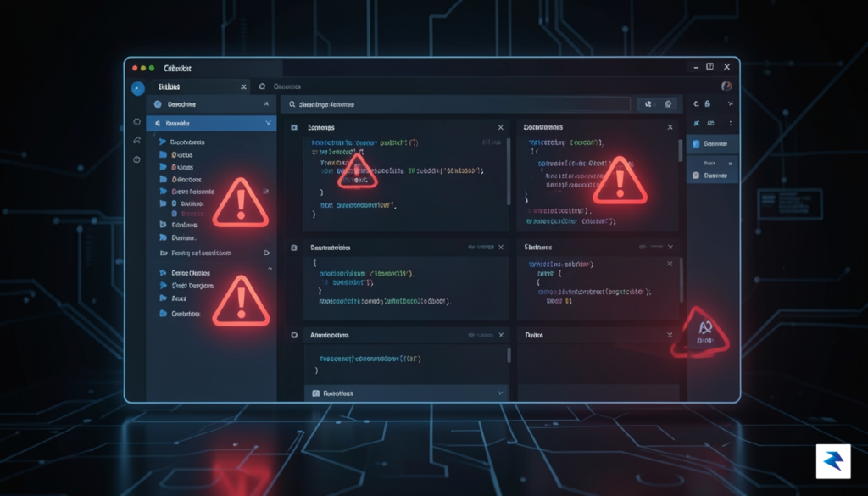The height and width of the screenshot is (496, 868).
Task: Close the first tab with its X
Action: [243, 87]
